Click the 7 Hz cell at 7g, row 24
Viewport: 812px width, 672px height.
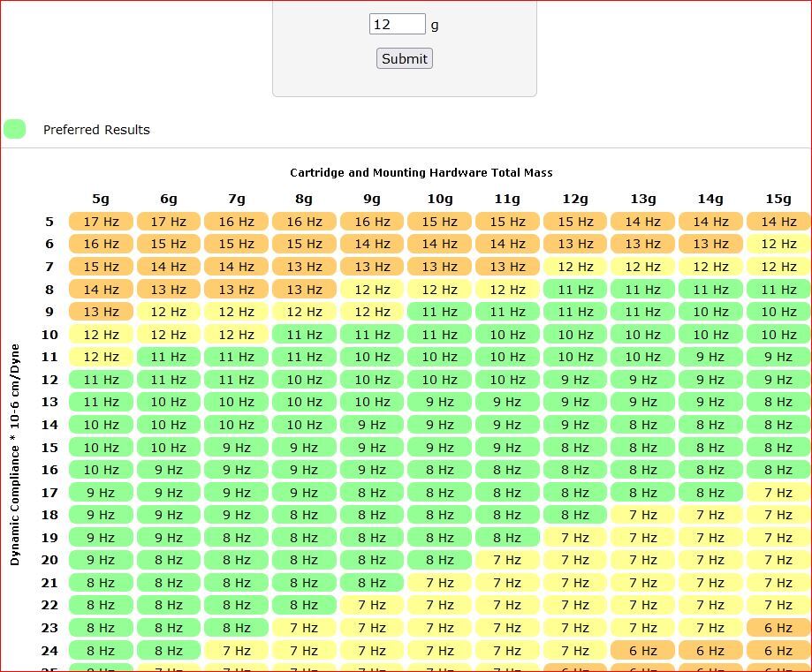pos(236,650)
